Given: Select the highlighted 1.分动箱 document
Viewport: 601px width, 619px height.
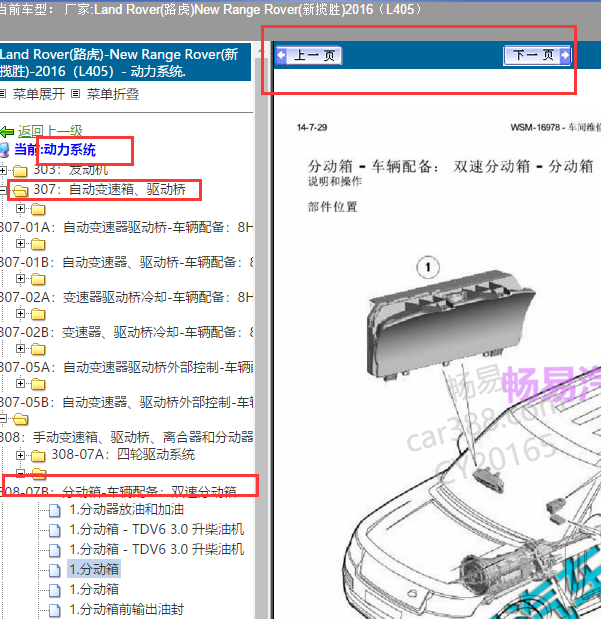Looking at the screenshot, I should tap(94, 569).
